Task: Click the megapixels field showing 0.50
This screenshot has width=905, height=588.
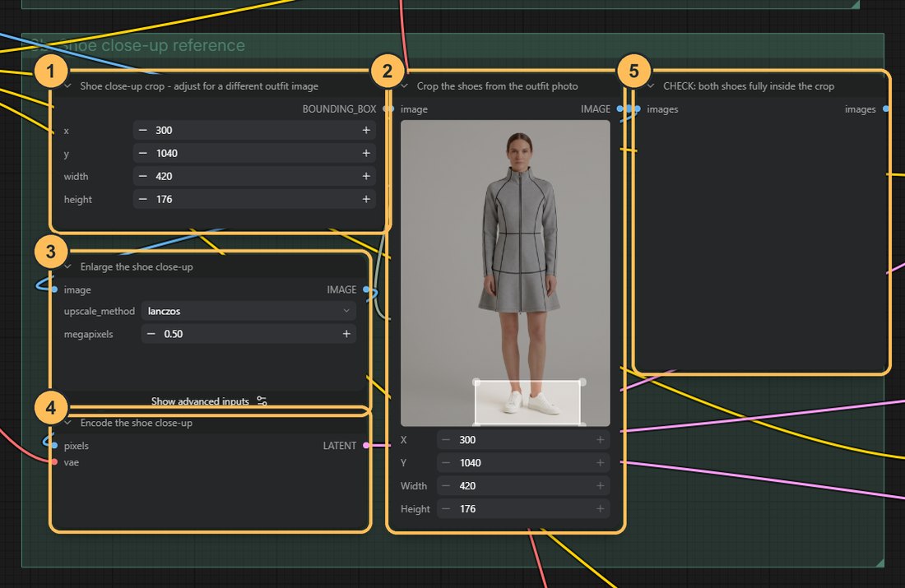Action: point(248,334)
